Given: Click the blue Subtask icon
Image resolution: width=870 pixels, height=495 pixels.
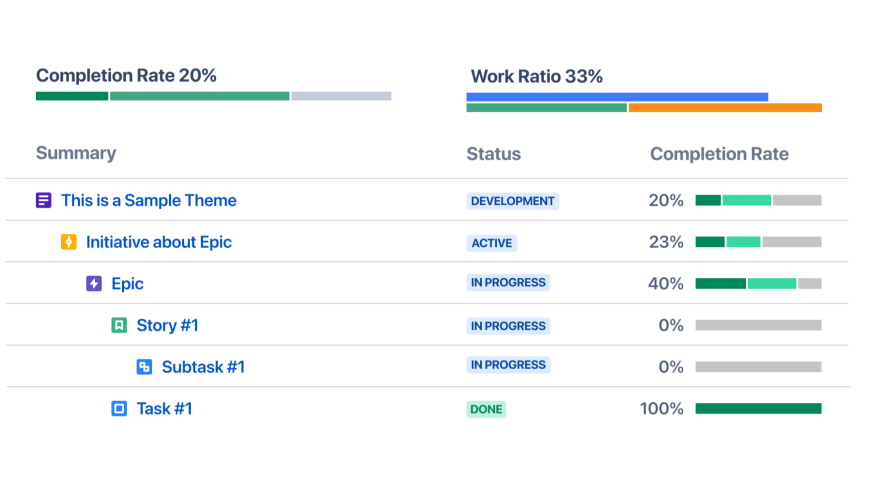Looking at the screenshot, I should point(144,367).
